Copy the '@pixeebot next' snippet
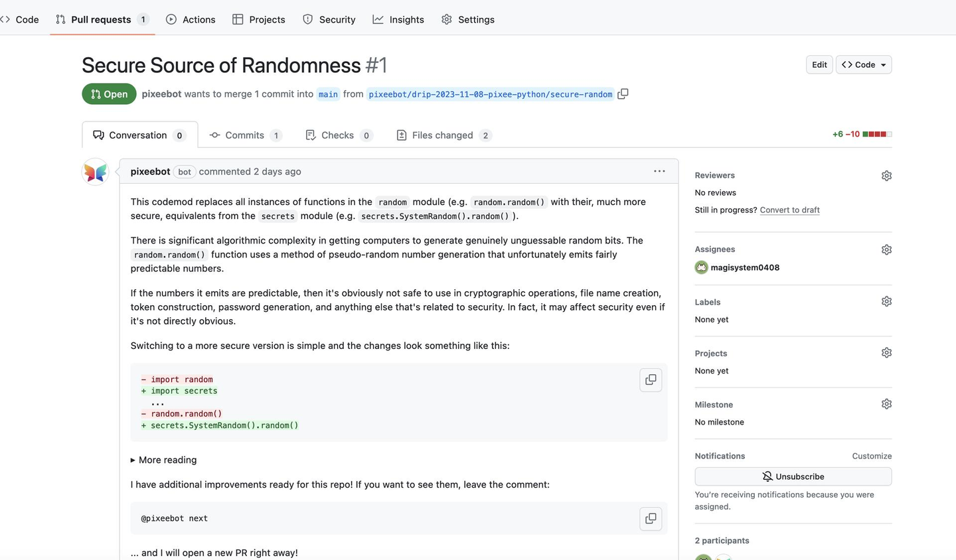 point(651,518)
